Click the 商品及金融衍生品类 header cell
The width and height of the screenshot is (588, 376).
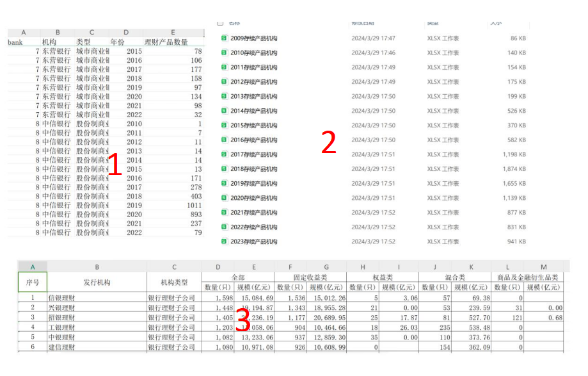(x=527, y=277)
